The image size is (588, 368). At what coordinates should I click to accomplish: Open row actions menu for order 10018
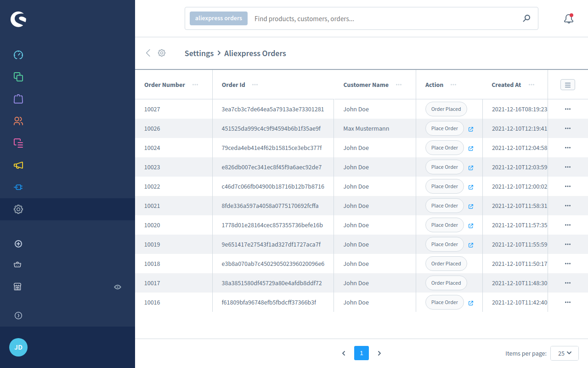[568, 264]
